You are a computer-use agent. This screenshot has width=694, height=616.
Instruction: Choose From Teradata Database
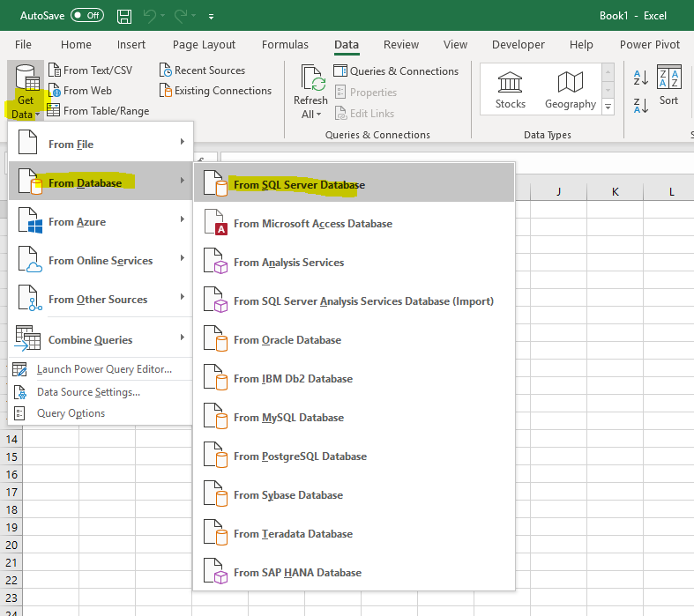click(354, 532)
